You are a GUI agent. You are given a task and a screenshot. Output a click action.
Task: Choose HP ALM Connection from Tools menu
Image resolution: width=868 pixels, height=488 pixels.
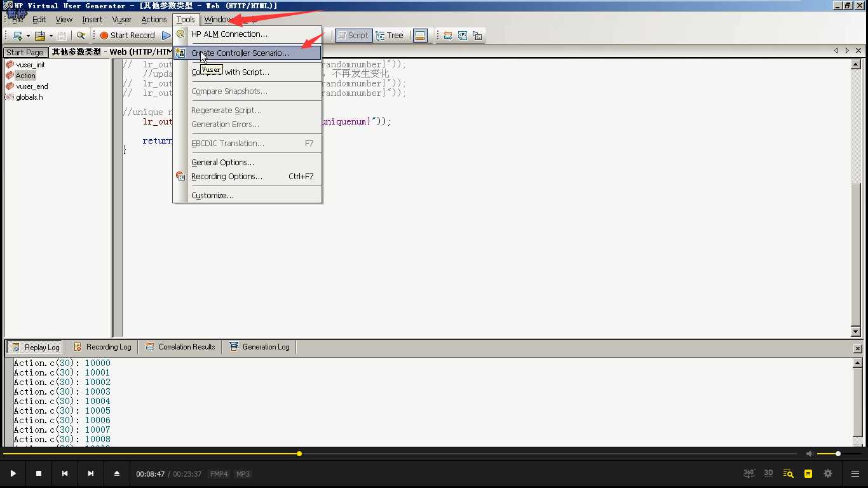click(x=248, y=34)
